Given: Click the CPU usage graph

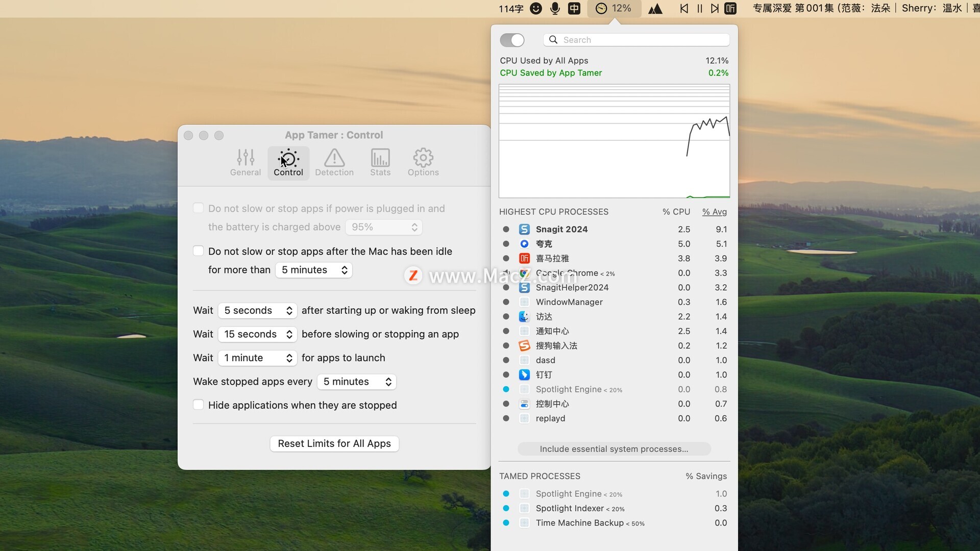Looking at the screenshot, I should tap(614, 141).
